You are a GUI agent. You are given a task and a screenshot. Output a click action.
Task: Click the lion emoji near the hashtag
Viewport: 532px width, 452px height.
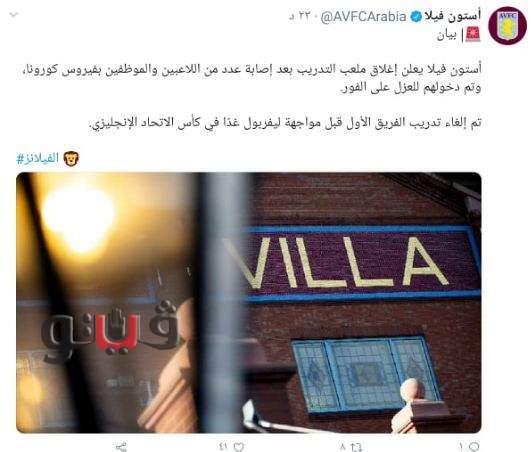(x=71, y=158)
